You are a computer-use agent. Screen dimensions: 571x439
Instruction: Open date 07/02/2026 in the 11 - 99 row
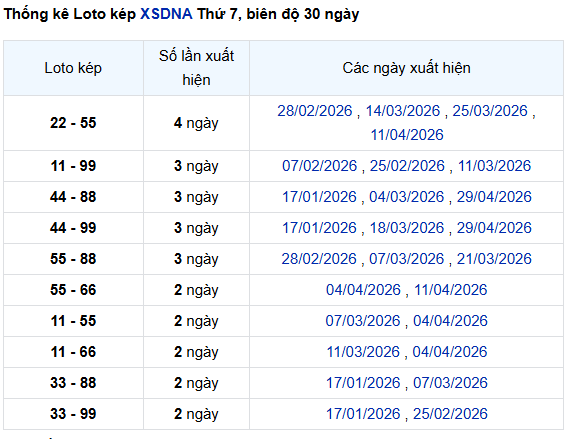point(320,166)
